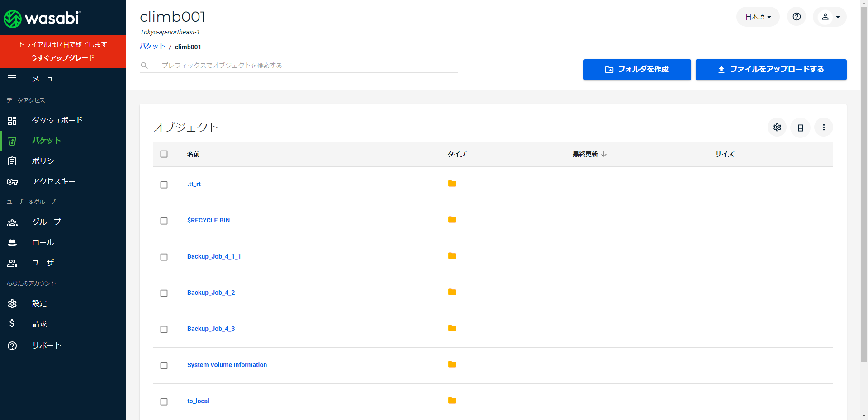This screenshot has height=420, width=868.
Task: Click the list view density icon
Action: click(800, 127)
